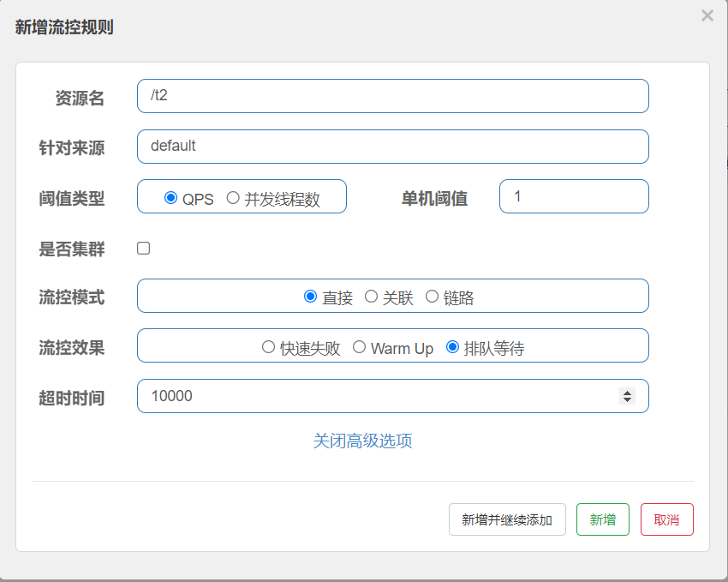The height and width of the screenshot is (582, 728).
Task: Choose 链路 flow control mode
Action: pyautogui.click(x=432, y=297)
